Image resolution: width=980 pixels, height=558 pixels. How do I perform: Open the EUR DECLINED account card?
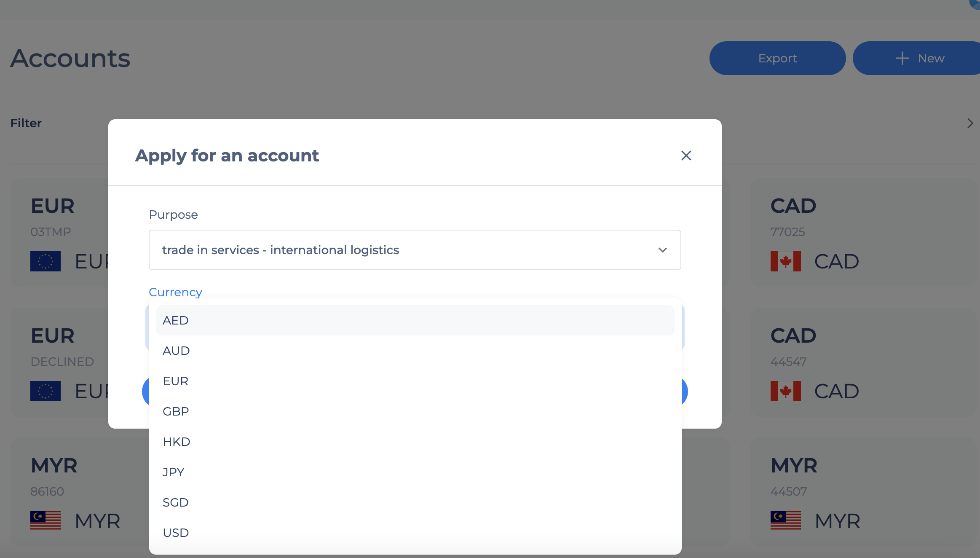59,362
